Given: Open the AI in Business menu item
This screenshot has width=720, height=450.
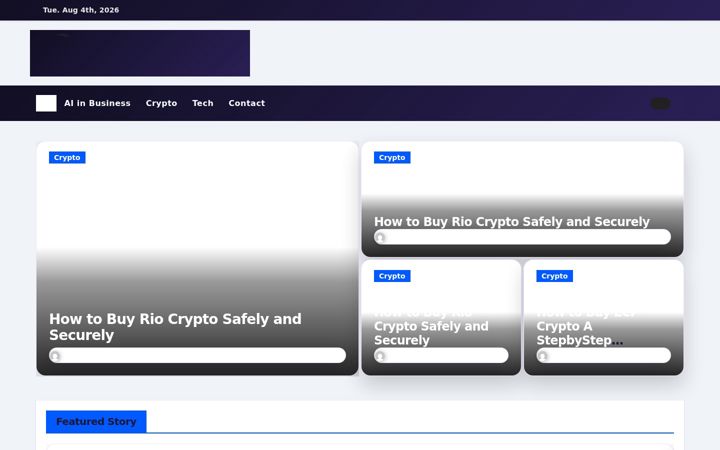Looking at the screenshot, I should 97,103.
